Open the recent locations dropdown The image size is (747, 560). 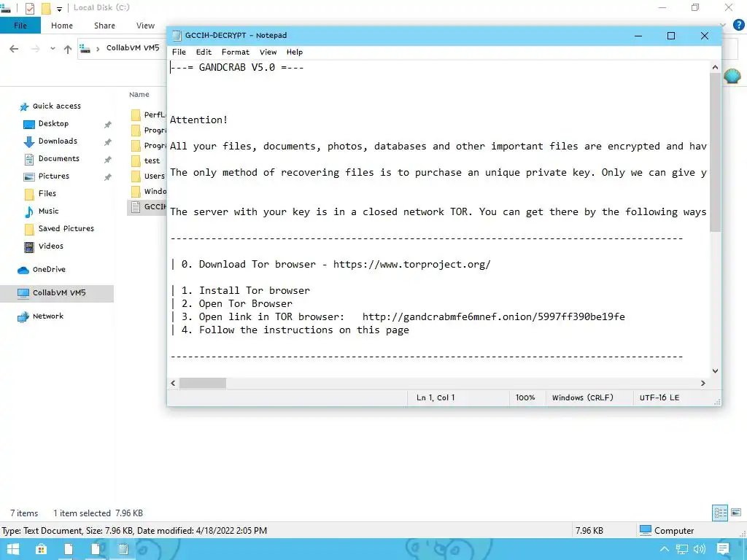click(x=53, y=49)
